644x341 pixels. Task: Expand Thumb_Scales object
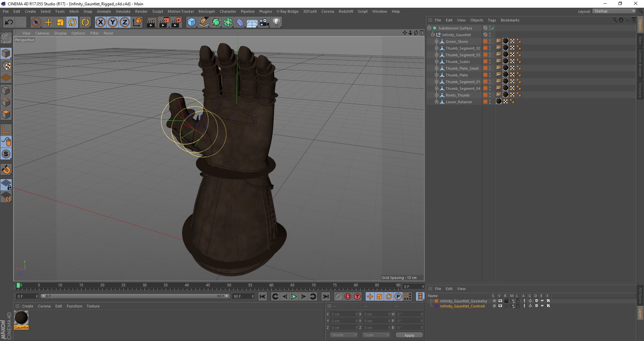[x=437, y=62]
